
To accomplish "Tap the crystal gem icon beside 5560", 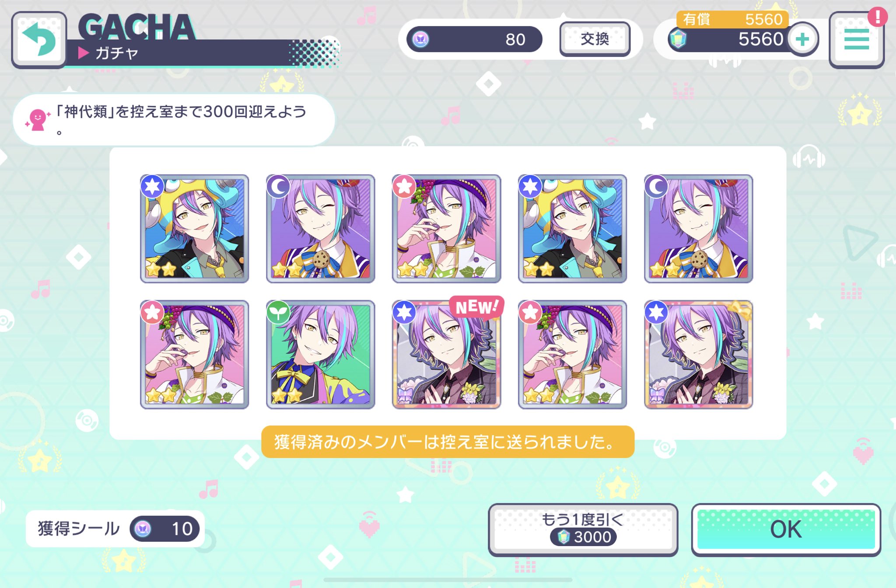I will [x=678, y=39].
